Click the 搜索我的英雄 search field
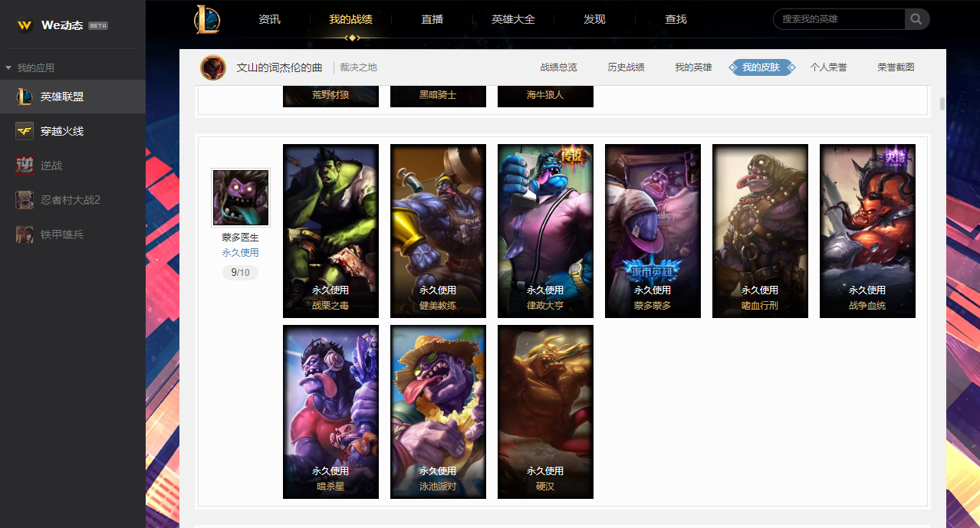This screenshot has width=980, height=528. [840, 19]
